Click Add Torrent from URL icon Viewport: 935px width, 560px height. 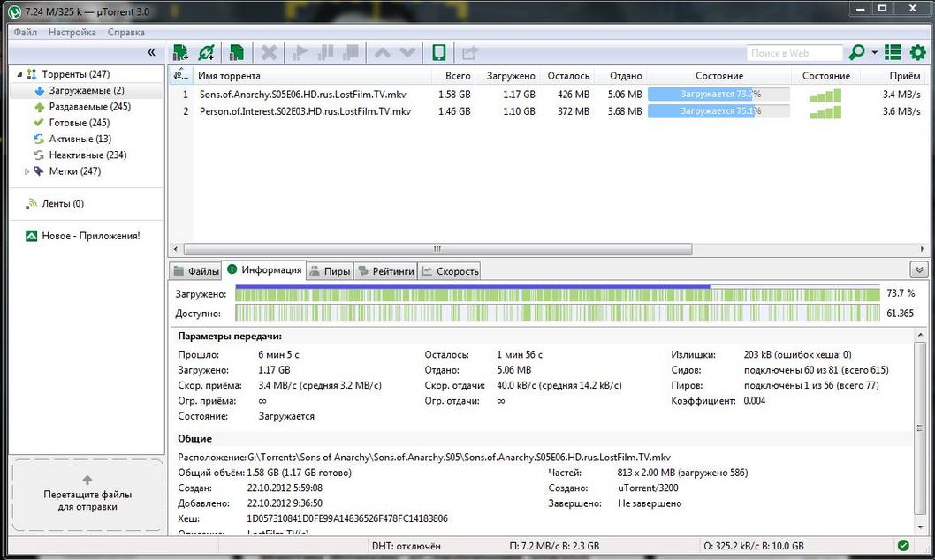(206, 52)
